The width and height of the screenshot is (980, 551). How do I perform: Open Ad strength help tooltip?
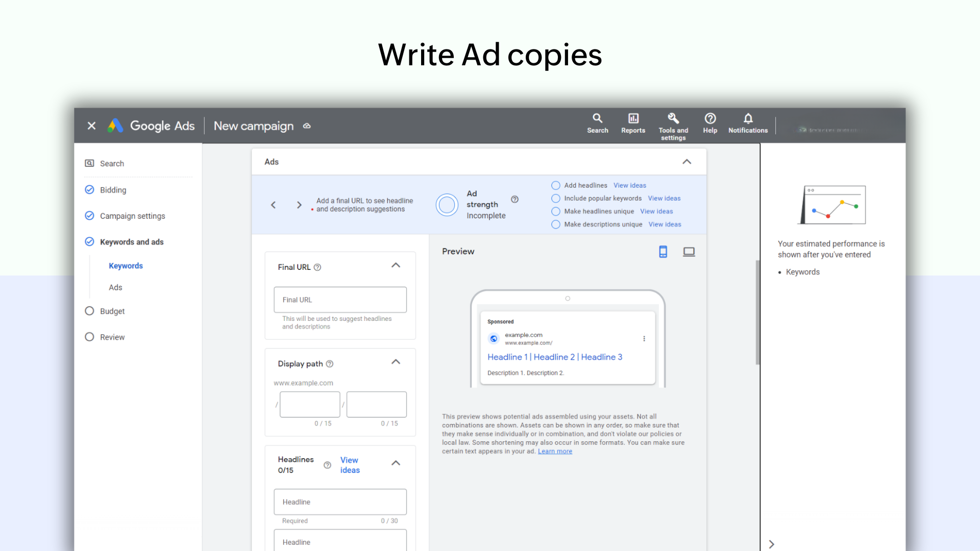514,199
